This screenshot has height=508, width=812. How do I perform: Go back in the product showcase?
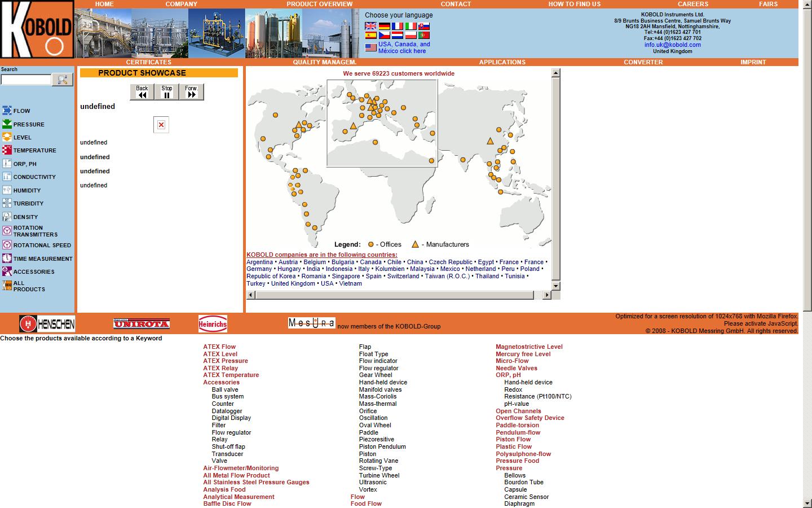click(x=142, y=92)
